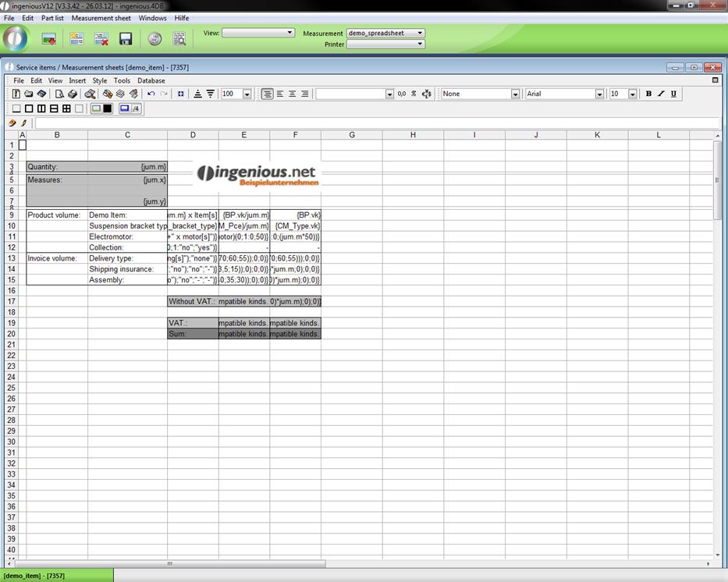
Task: Click the black color swatch
Action: 108,108
